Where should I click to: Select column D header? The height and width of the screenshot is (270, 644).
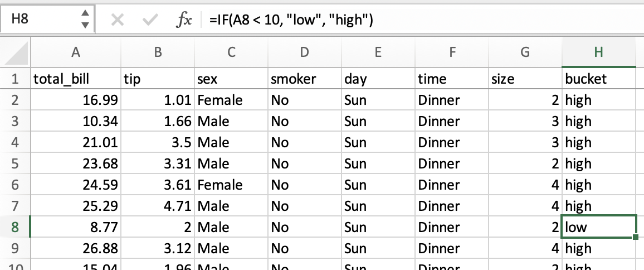pos(304,52)
